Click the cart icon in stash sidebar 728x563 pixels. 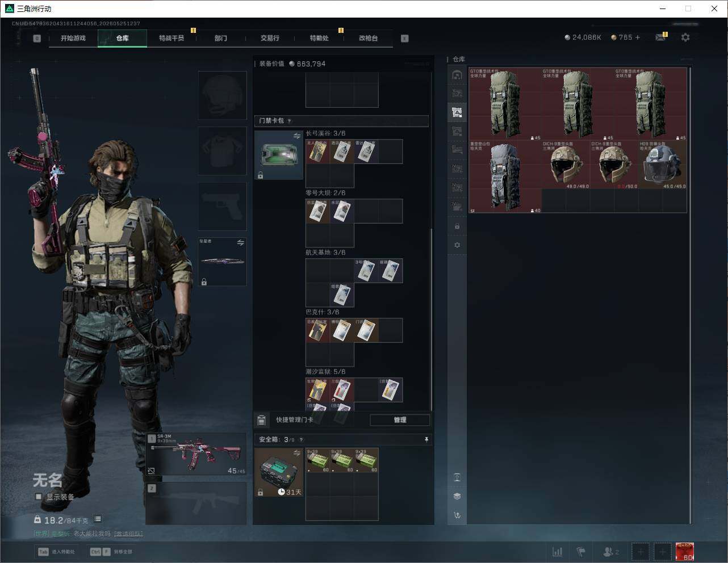457,515
